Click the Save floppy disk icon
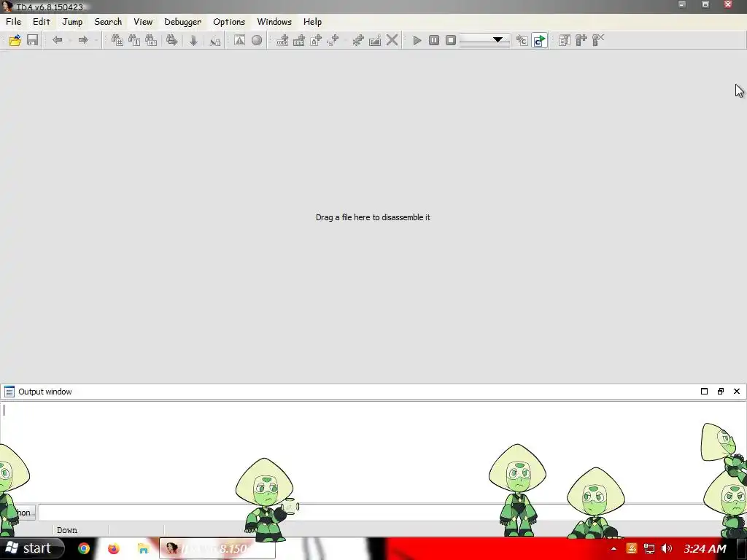The width and height of the screenshot is (747, 560). (32, 41)
